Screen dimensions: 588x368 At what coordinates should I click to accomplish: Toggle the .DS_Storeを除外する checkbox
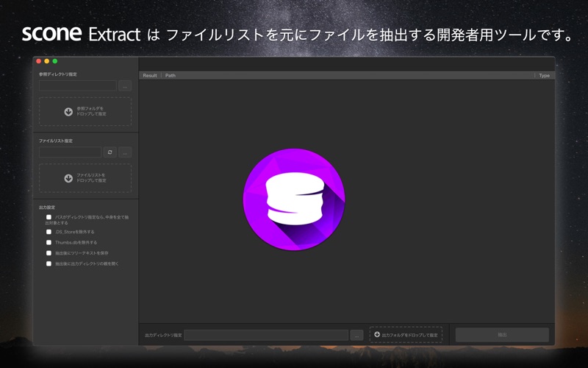(x=49, y=232)
